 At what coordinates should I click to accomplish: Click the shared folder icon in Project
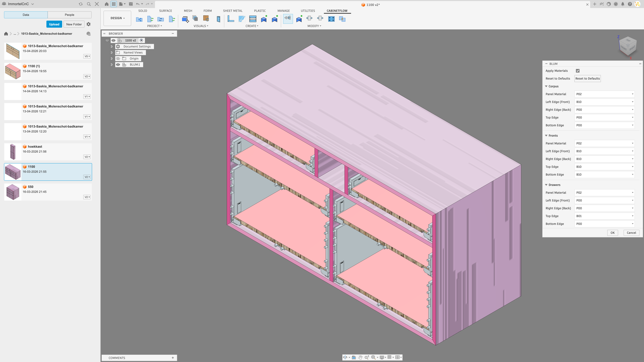[x=139, y=19]
